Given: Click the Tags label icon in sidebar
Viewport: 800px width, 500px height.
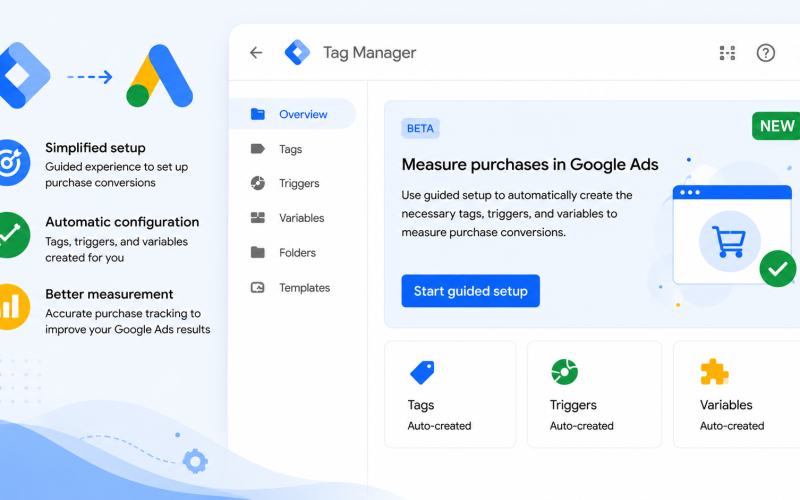Looking at the screenshot, I should tap(258, 148).
